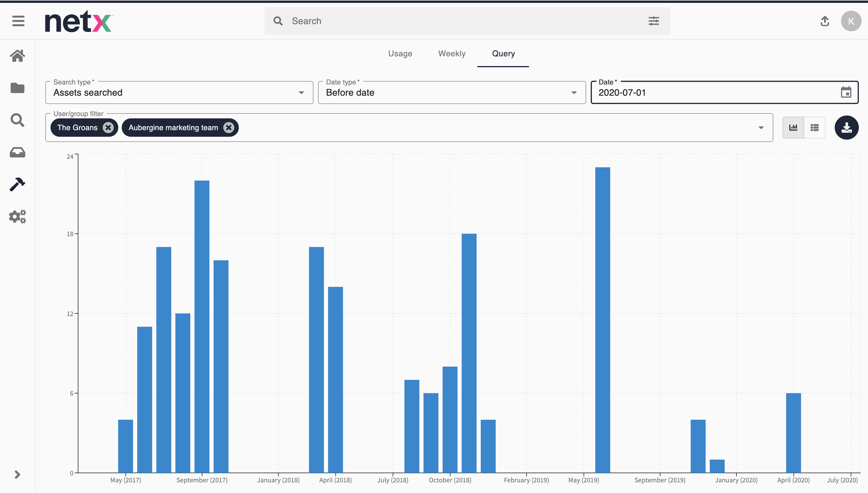Open the calendar date picker
868x493 pixels.
pyautogui.click(x=846, y=92)
